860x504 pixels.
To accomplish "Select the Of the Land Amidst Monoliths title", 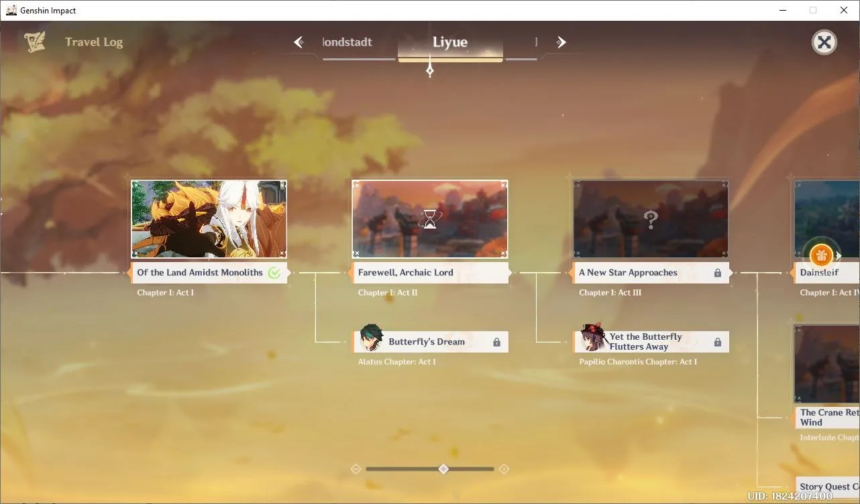I will pos(200,273).
